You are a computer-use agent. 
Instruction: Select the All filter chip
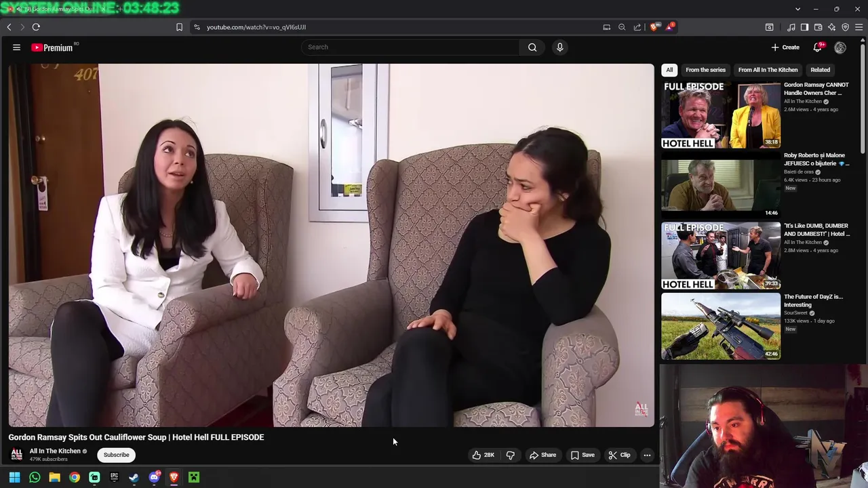669,70
